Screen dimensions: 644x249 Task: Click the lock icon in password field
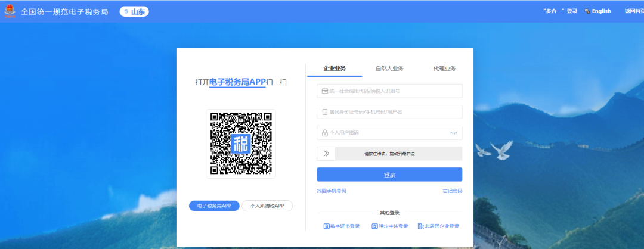pyautogui.click(x=325, y=133)
